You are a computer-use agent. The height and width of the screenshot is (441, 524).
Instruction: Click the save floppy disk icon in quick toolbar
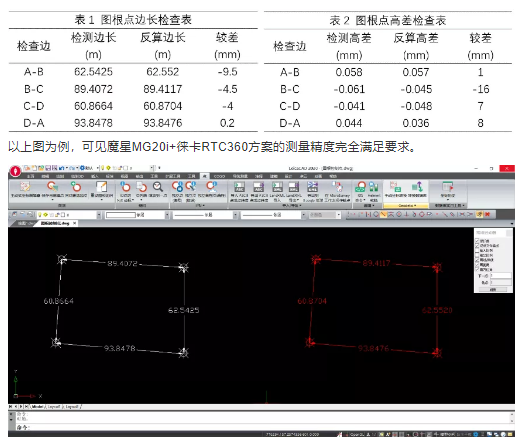click(48, 168)
